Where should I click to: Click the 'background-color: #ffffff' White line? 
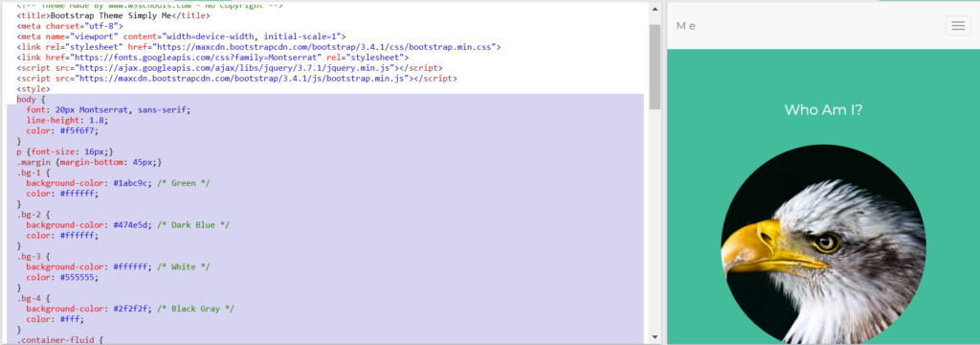coord(118,266)
